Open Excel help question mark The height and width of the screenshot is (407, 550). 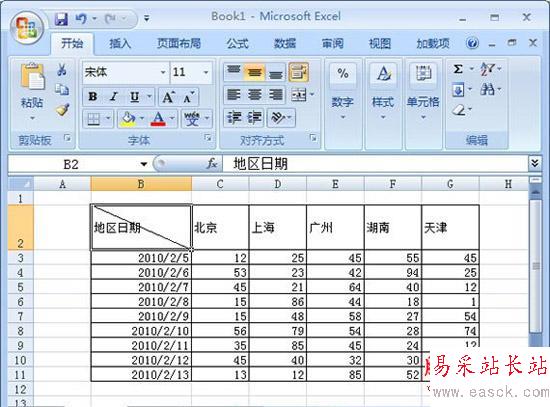tap(472, 43)
